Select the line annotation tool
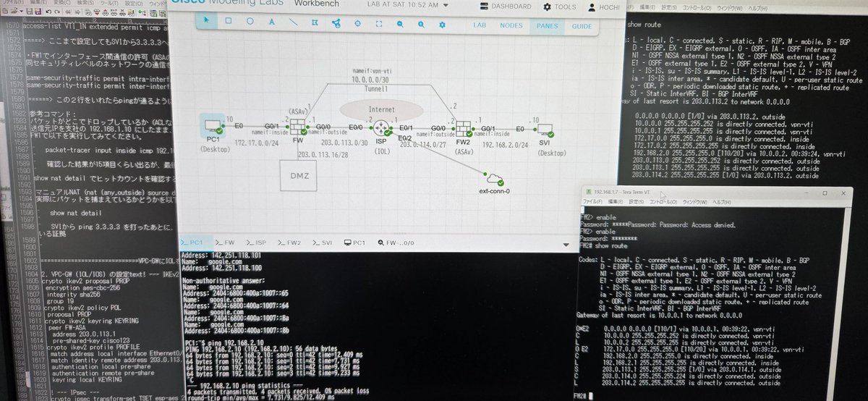Image resolution: width=868 pixels, height=401 pixels. point(294,22)
